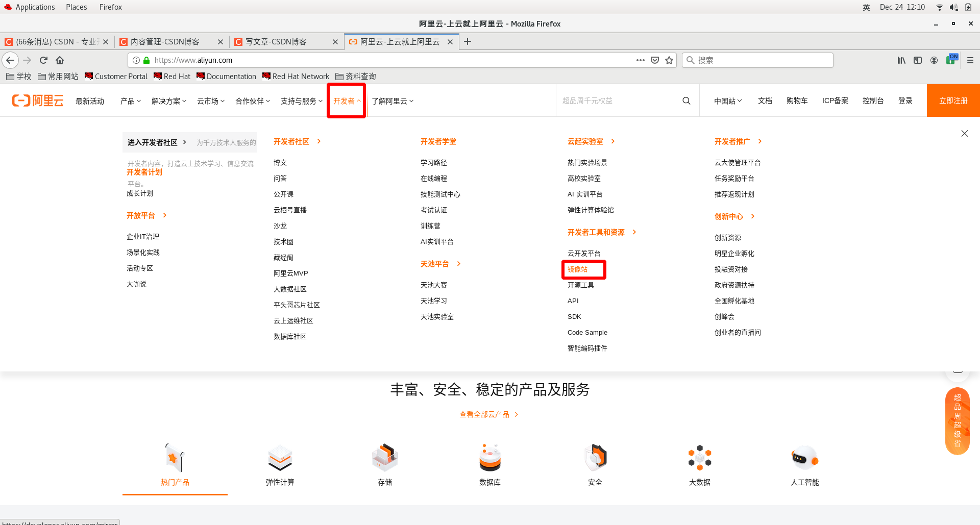Viewport: 980px width, 525px height.
Task: Open the Firefox hamburger menu
Action: click(970, 60)
